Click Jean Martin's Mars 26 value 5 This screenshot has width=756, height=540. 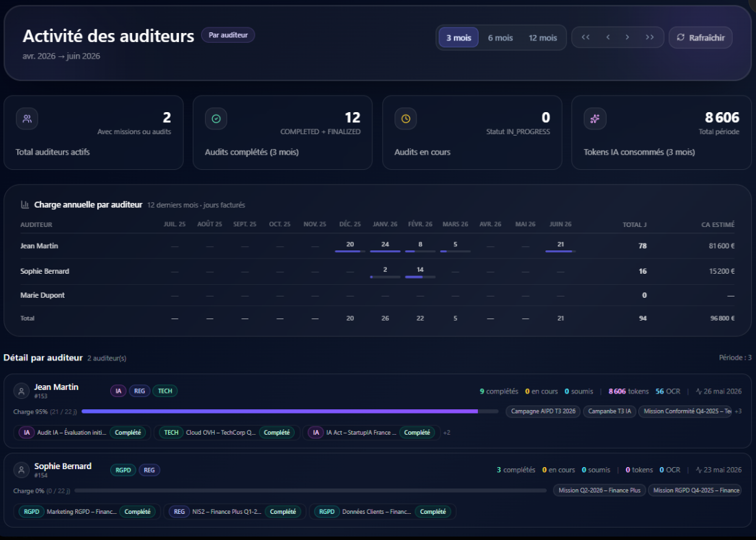point(455,244)
